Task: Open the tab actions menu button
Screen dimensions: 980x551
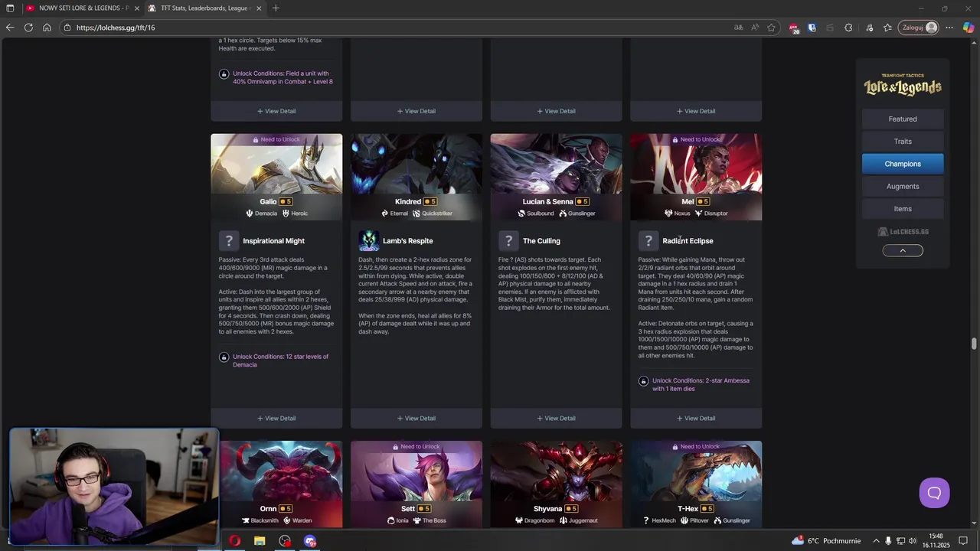Action: pyautogui.click(x=10, y=8)
